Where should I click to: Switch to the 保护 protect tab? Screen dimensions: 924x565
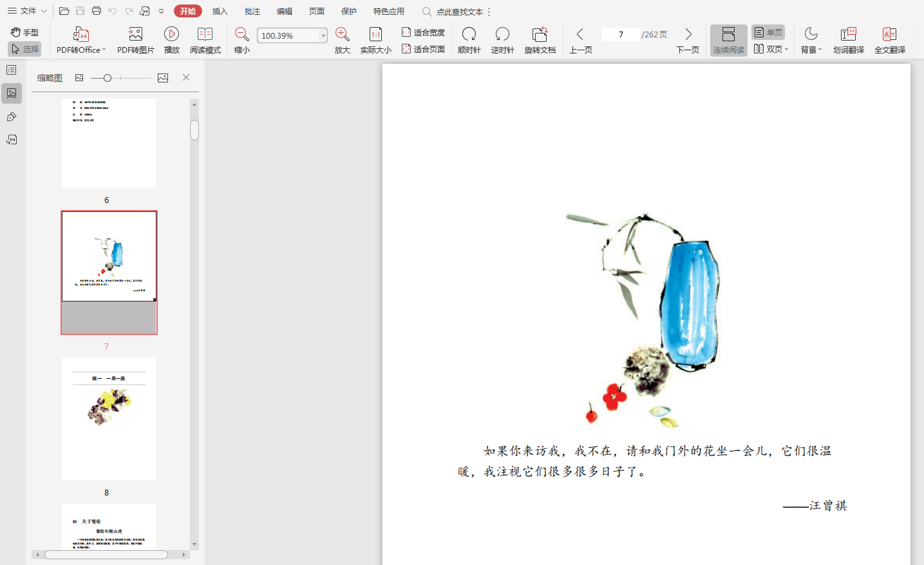coord(349,12)
